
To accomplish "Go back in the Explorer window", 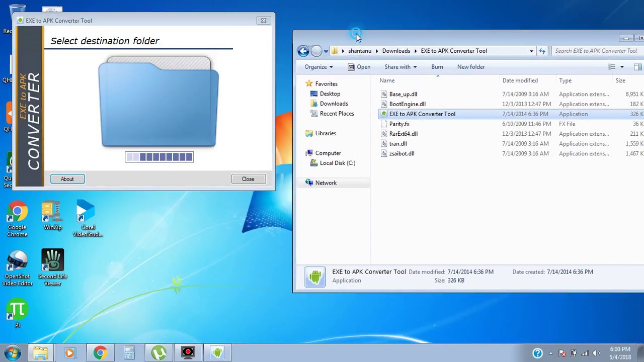I will pos(303,51).
